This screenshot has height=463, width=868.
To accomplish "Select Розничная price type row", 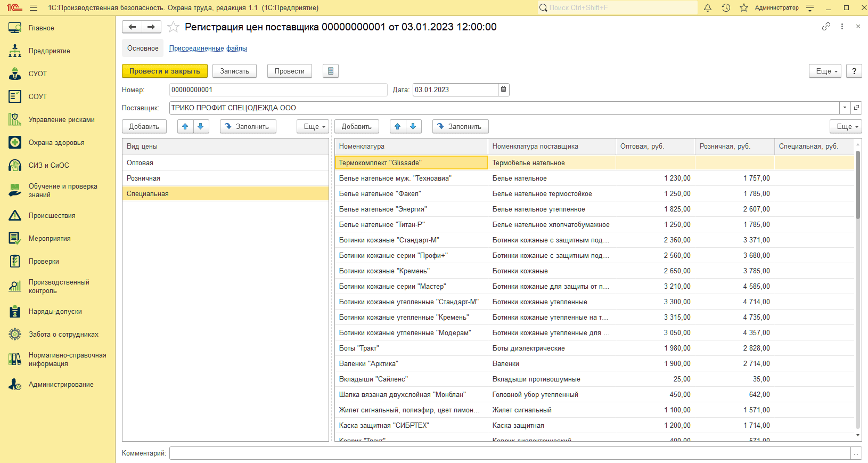I will point(225,178).
